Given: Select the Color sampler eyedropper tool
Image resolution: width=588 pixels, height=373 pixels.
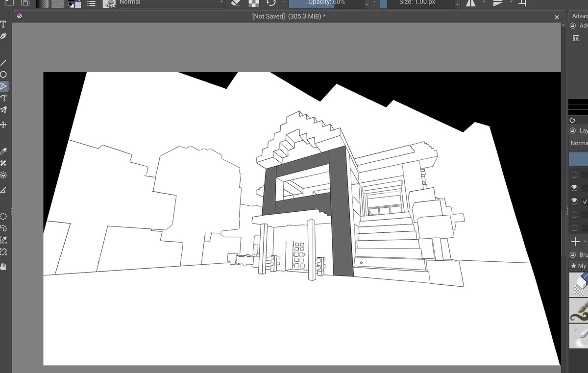Looking at the screenshot, I should pyautogui.click(x=3, y=151).
